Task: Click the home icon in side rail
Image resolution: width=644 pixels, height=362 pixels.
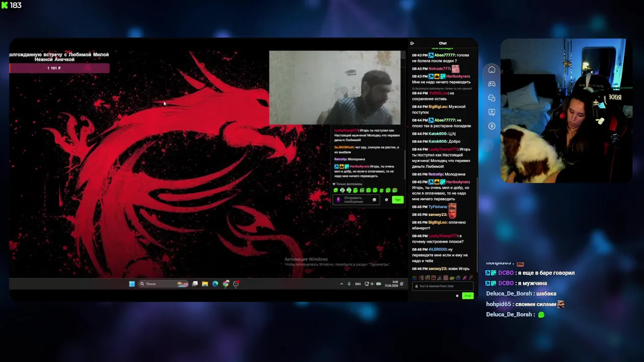Action: [x=492, y=69]
